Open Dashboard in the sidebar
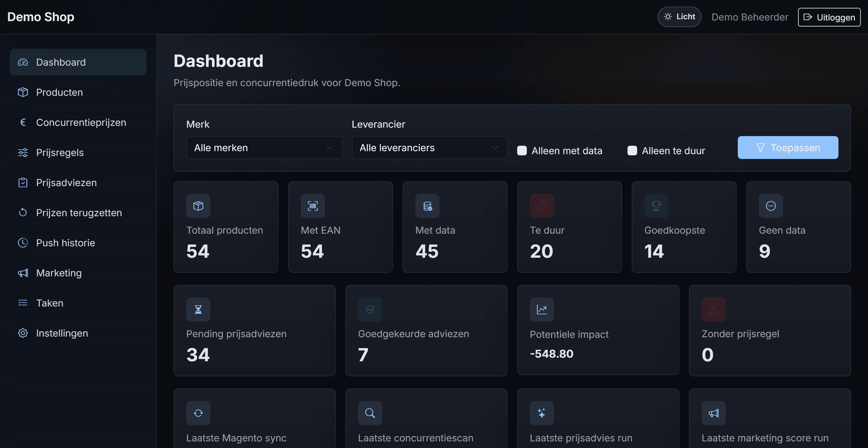 (78, 62)
